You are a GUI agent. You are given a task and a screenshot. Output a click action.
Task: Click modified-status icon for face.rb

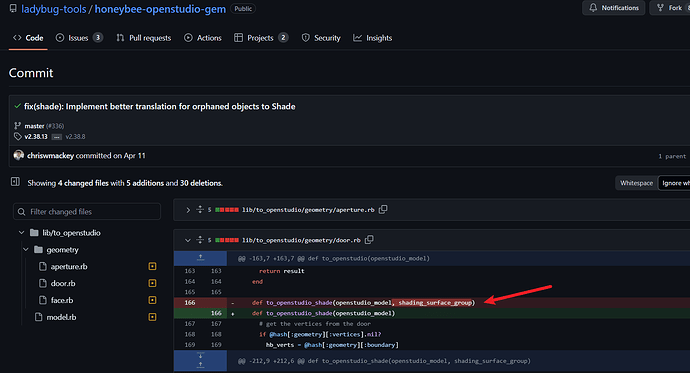(x=152, y=300)
